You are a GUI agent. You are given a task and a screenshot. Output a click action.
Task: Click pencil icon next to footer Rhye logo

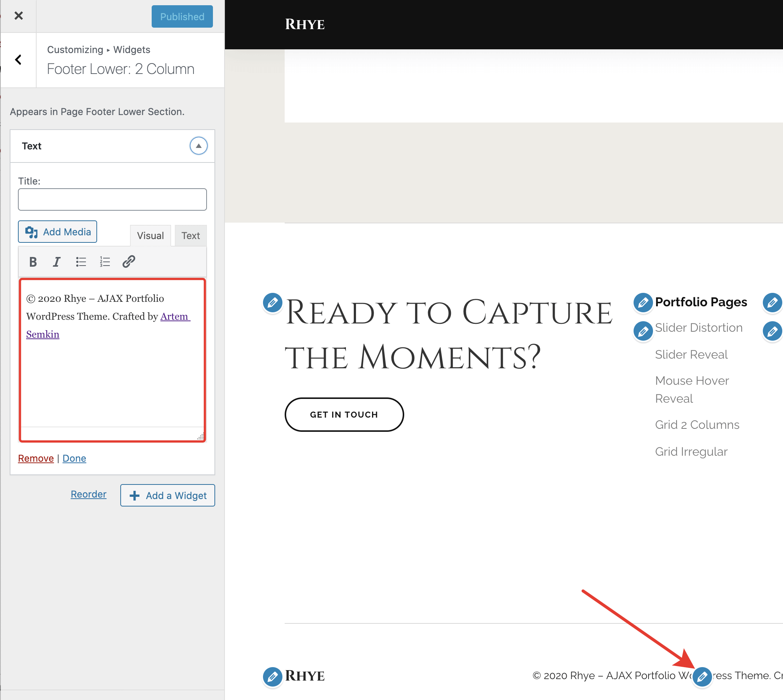pyautogui.click(x=272, y=676)
